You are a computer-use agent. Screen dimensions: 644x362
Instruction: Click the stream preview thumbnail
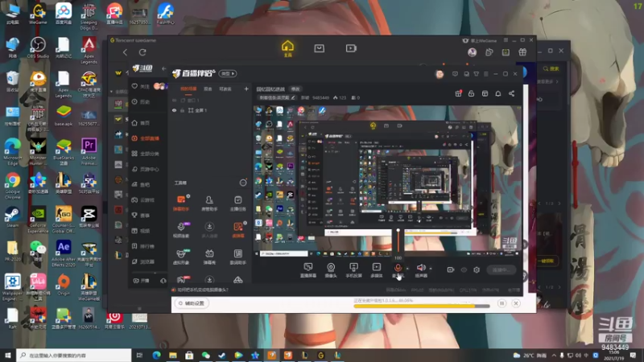point(387,181)
